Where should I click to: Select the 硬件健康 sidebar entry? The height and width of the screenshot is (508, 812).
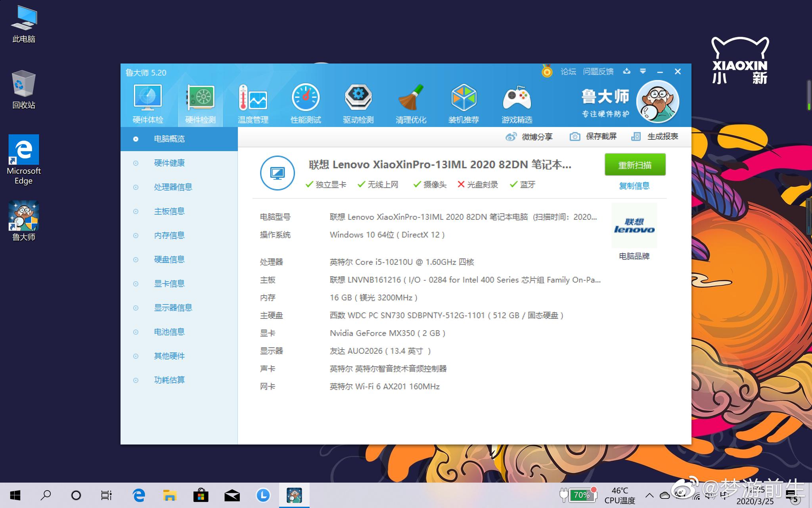169,163
